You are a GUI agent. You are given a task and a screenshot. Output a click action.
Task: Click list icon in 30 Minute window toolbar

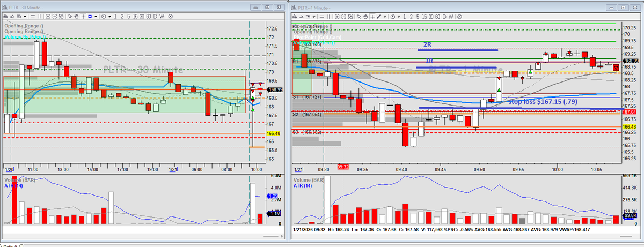tap(19, 17)
